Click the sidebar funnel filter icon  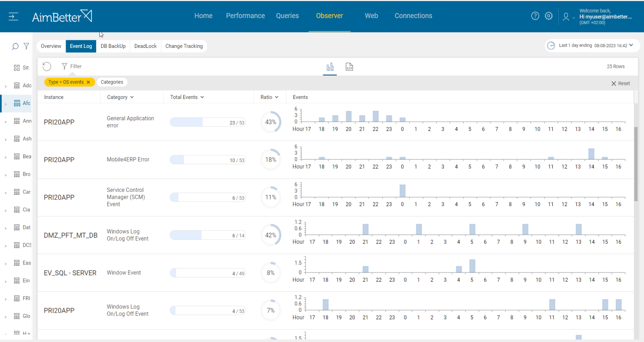26,46
